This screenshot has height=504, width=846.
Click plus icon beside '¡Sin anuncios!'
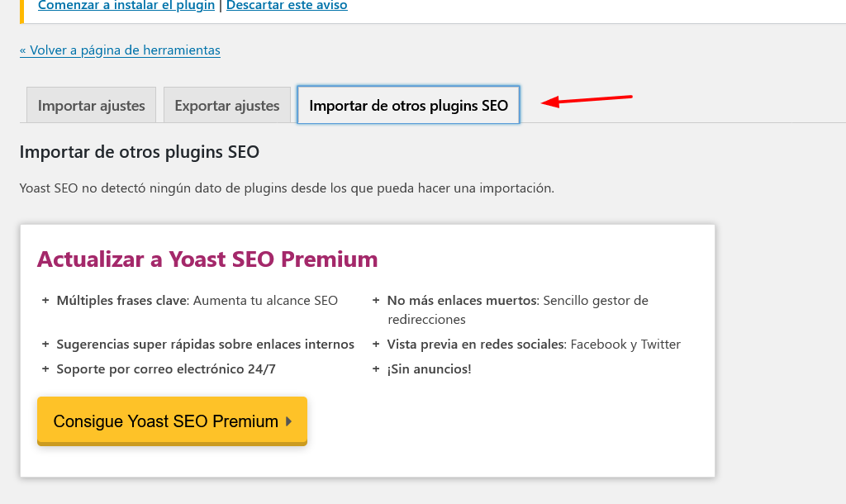[376, 368]
